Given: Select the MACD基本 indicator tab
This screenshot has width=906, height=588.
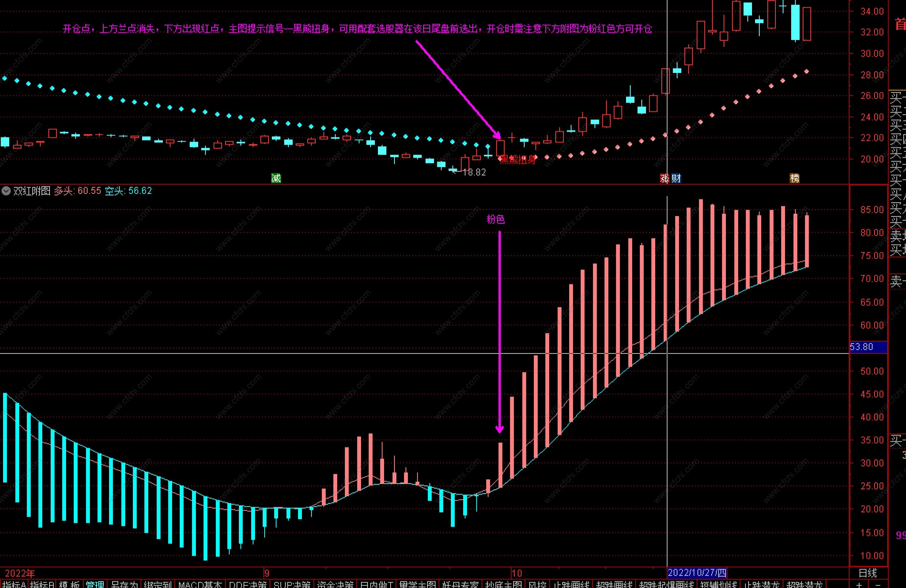Looking at the screenshot, I should tap(200, 585).
